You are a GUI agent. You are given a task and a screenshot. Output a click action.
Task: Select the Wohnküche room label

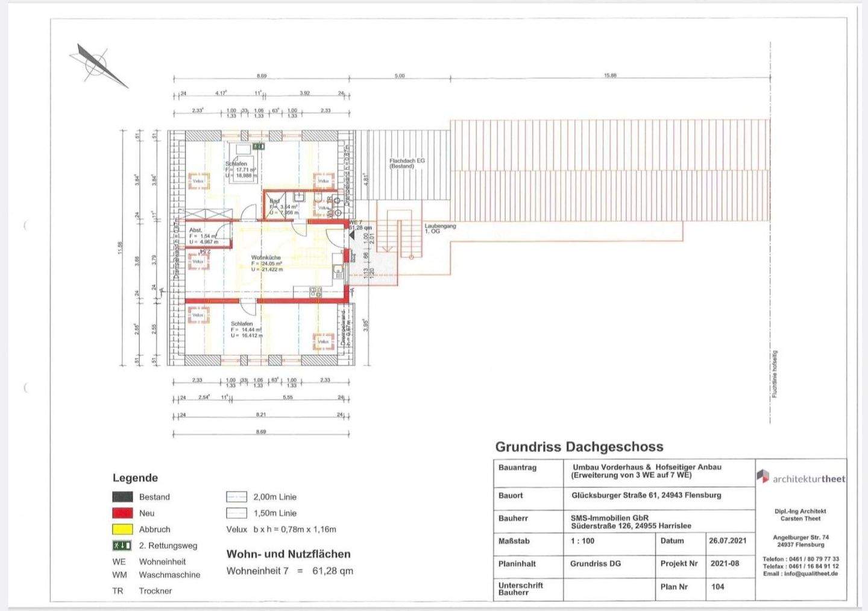[x=266, y=258]
